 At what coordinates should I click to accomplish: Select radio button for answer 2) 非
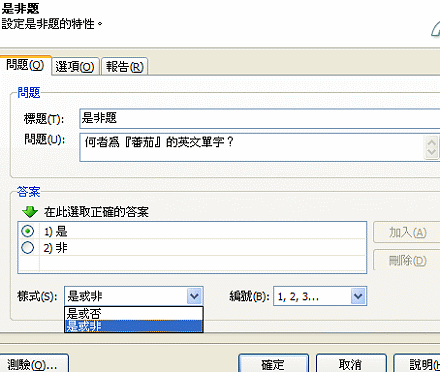pos(28,248)
